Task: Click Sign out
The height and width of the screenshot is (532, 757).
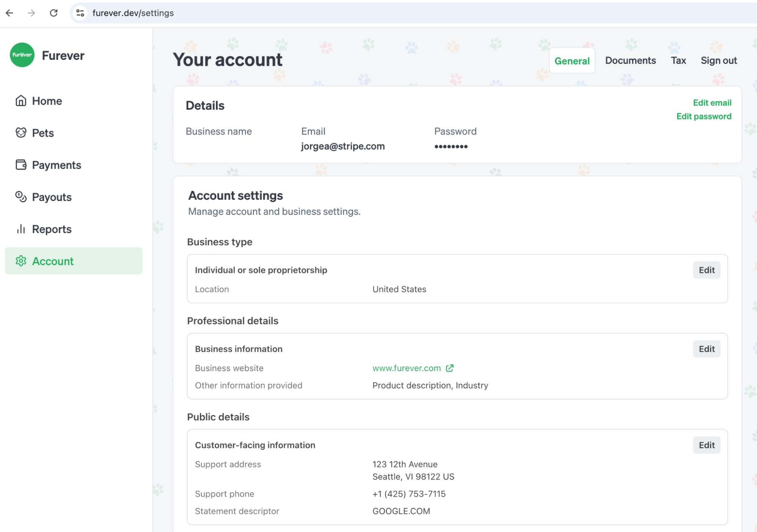Action: (718, 61)
